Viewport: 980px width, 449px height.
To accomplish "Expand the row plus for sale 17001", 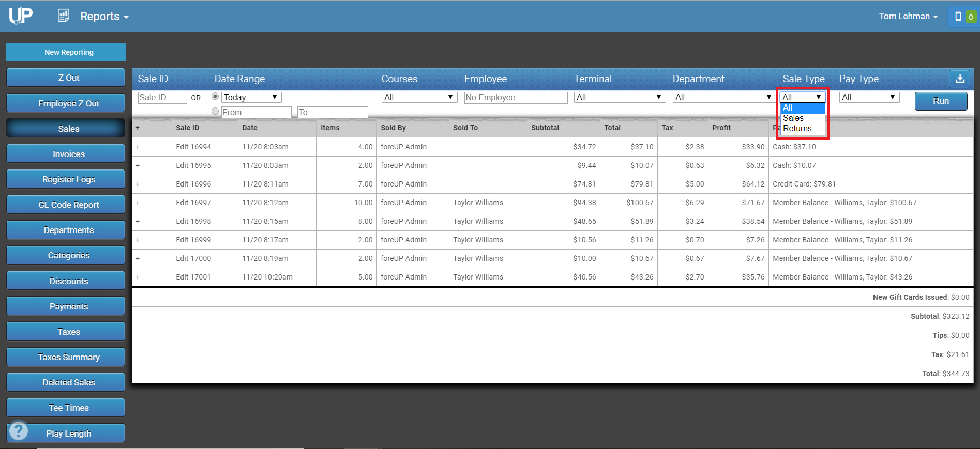I will tap(138, 277).
